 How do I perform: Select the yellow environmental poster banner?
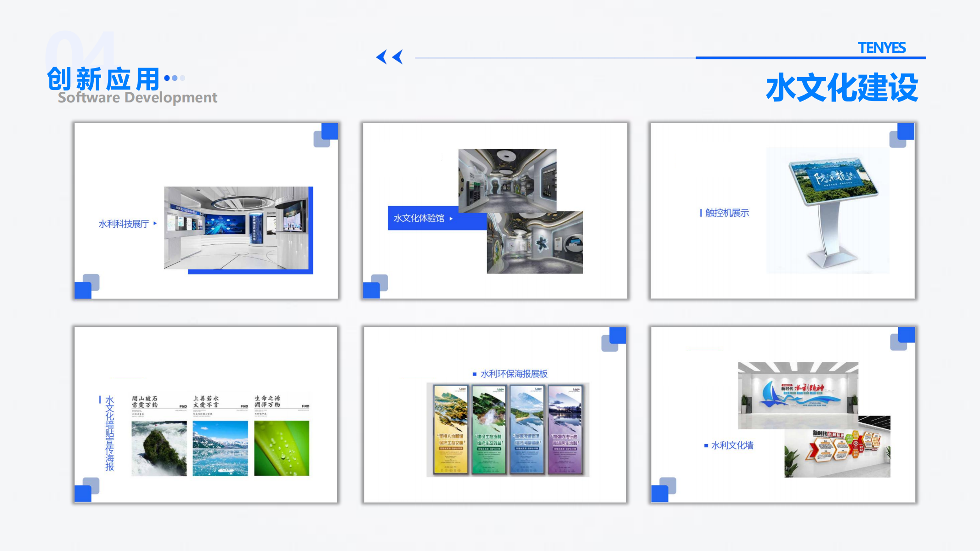point(451,430)
